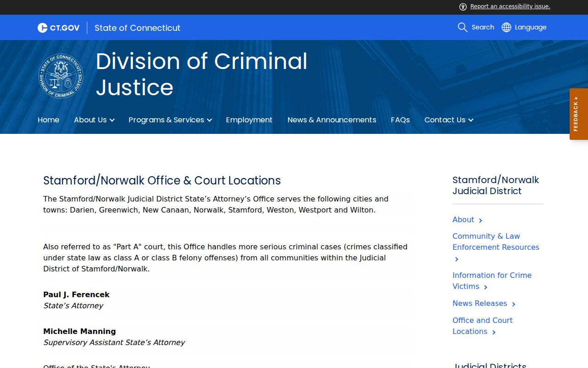The height and width of the screenshot is (368, 588).
Task: Expand the About Us dropdown chevron
Action: tap(112, 120)
